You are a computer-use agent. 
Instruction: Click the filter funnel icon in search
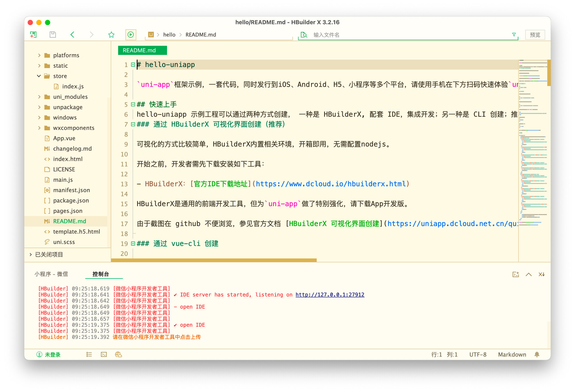coord(514,35)
